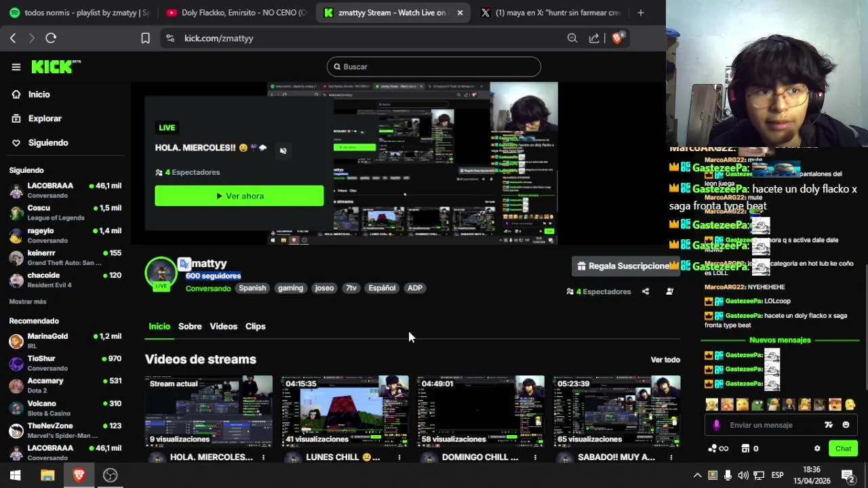Select the gaming tag
Screen dimensions: 868x488
290,288
